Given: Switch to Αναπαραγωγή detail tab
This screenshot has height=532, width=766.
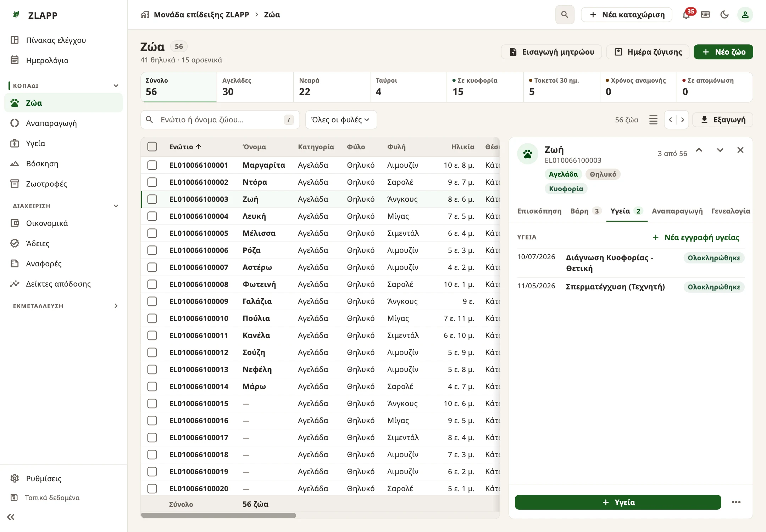Looking at the screenshot, I should coord(677,211).
